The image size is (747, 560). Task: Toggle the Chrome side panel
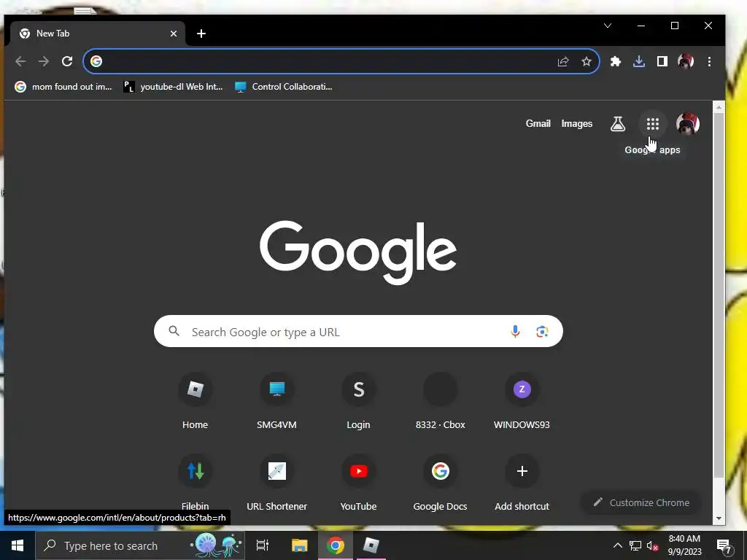pos(662,61)
